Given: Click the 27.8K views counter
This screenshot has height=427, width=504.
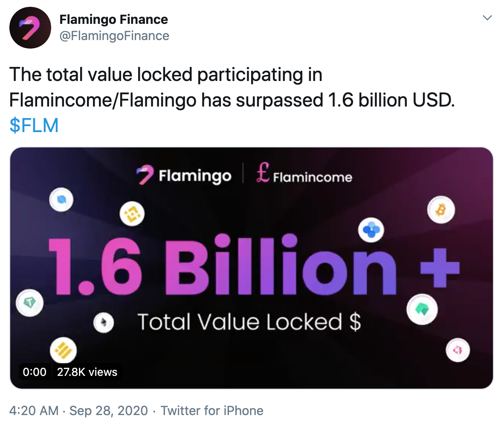Looking at the screenshot, I should click(87, 372).
